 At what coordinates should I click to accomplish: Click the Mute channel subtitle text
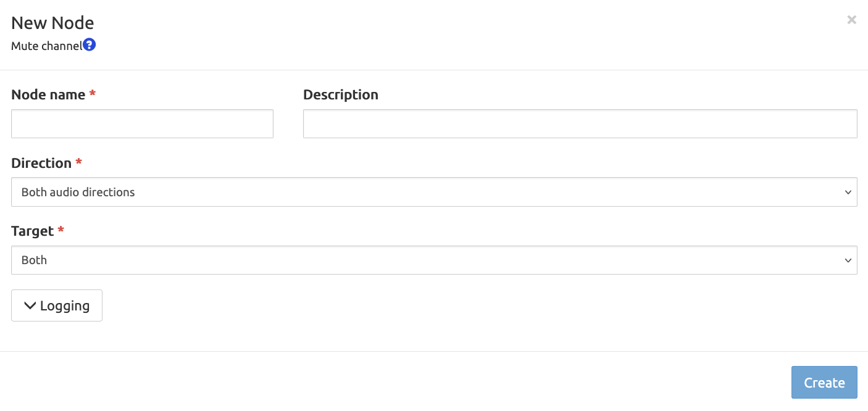pos(46,46)
